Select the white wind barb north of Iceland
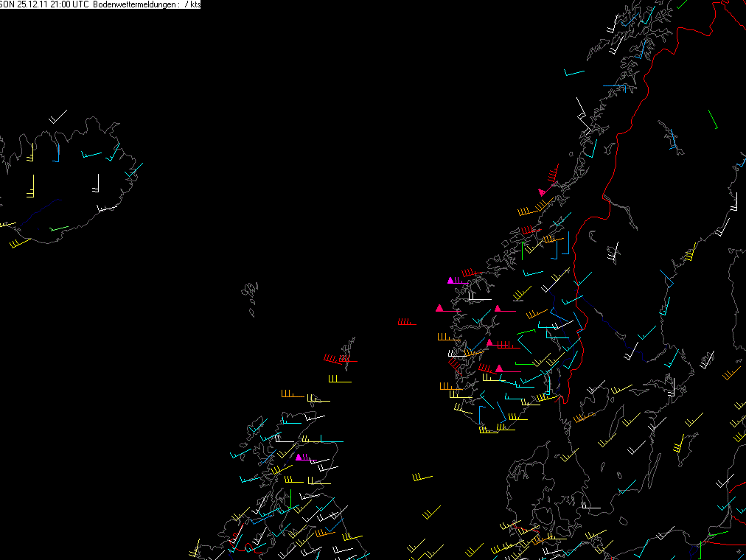Image resolution: width=746 pixels, height=560 pixels. pyautogui.click(x=58, y=116)
